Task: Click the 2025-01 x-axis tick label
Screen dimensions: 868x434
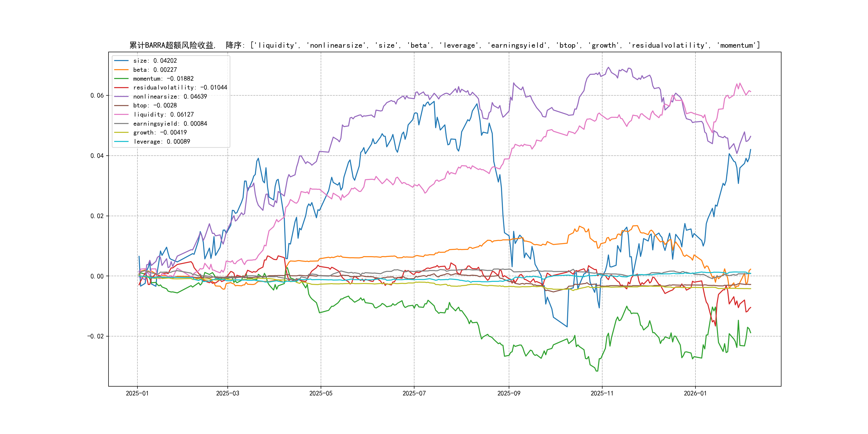Action: [137, 393]
